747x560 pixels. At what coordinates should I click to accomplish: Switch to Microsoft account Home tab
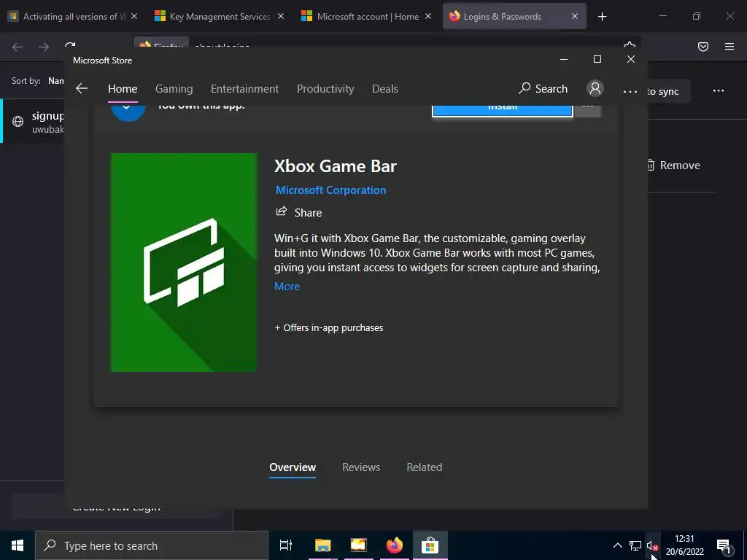coord(367,17)
